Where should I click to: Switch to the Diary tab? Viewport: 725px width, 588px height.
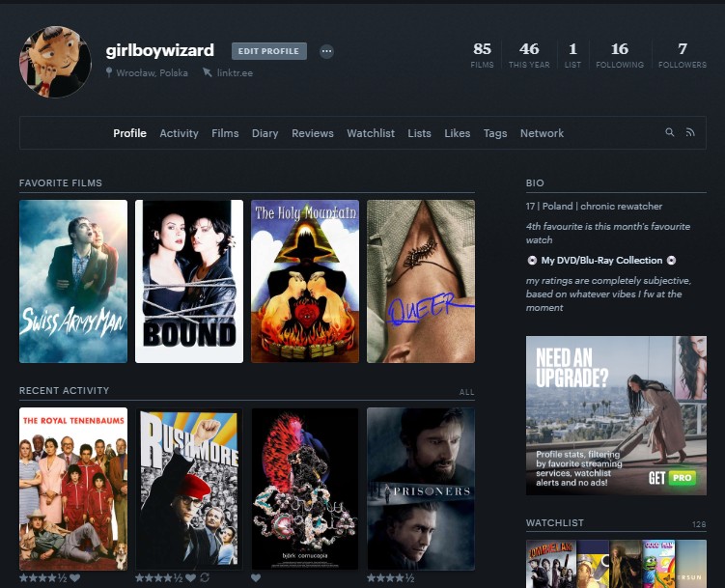click(265, 133)
